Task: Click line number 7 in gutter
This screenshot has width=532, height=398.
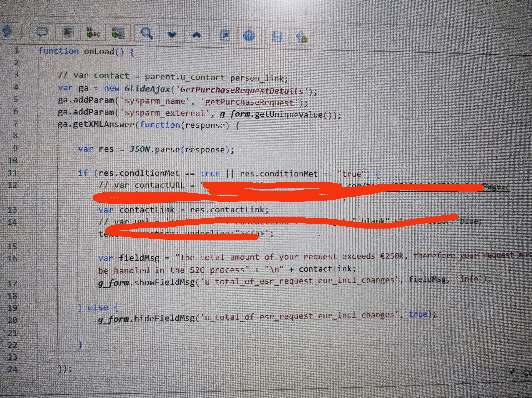Action: pos(16,124)
